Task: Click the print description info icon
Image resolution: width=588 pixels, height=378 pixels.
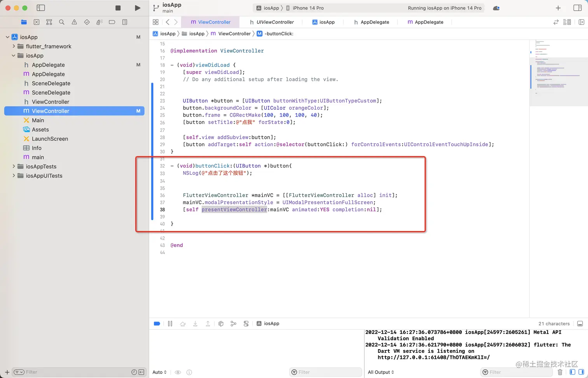Action: pyautogui.click(x=189, y=372)
